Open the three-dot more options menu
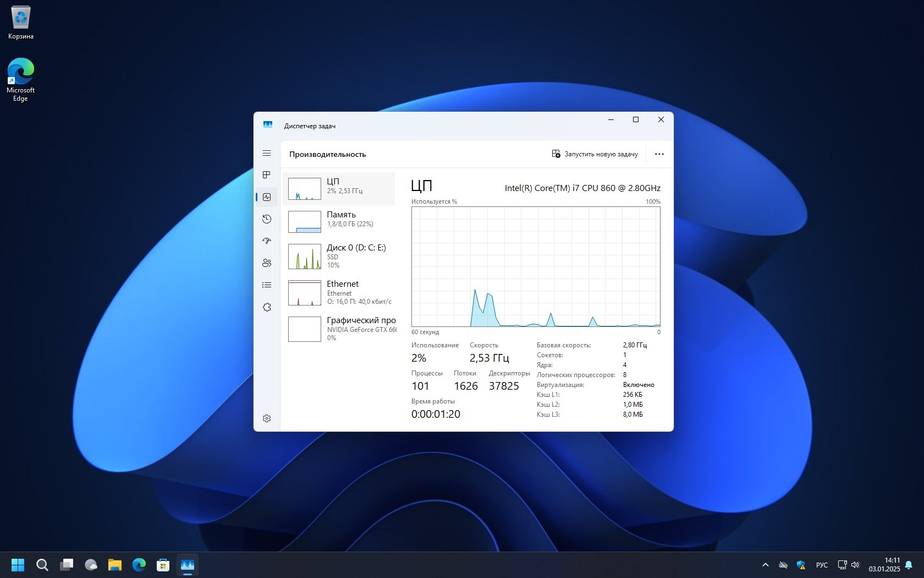Viewport: 924px width, 578px height. [x=659, y=154]
